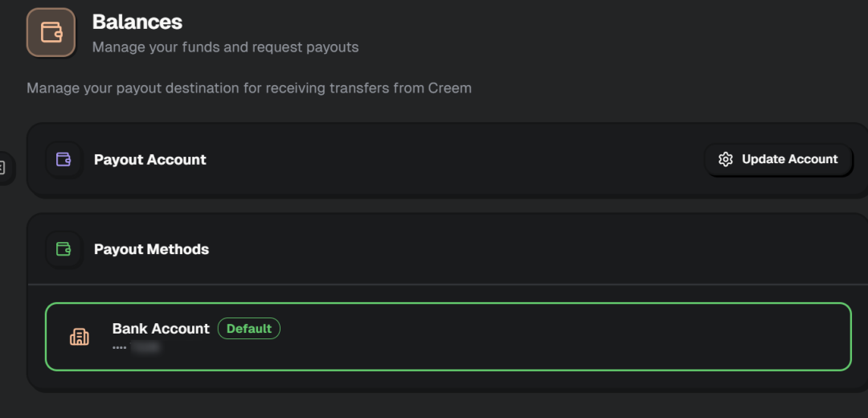Screen dimensions: 868x418
Task: Click the orange bank building icon
Action: pyautogui.click(x=80, y=337)
